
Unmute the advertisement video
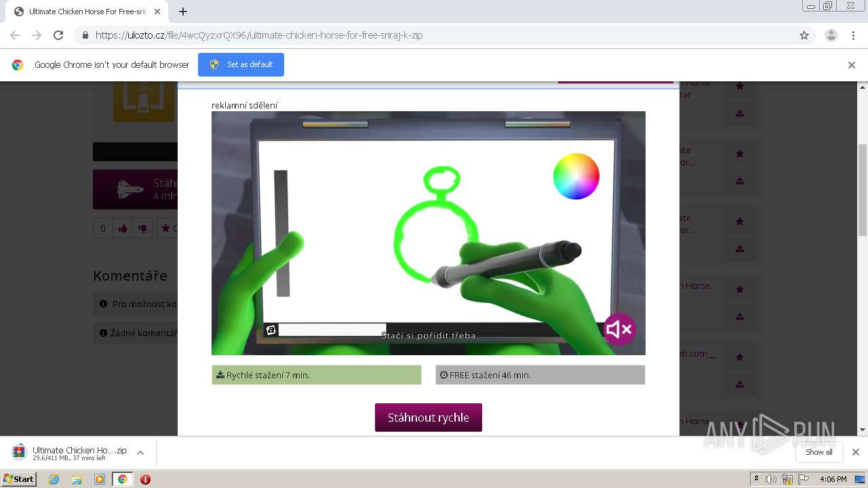619,329
